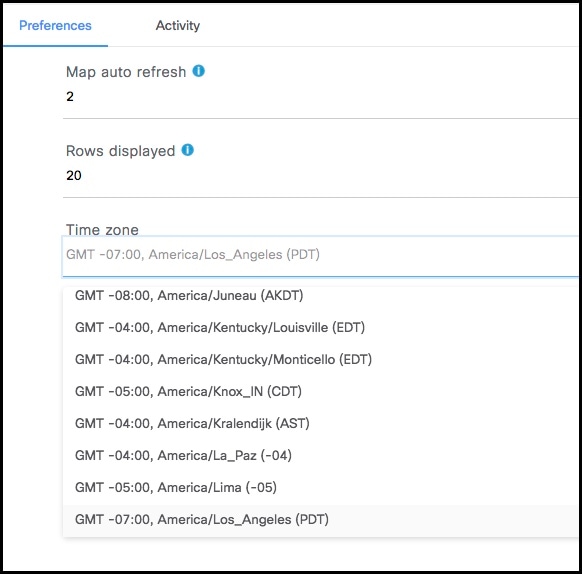Viewport: 582px width, 574px height.
Task: Choose America/Kralendijk (AST) time zone
Action: click(321, 423)
